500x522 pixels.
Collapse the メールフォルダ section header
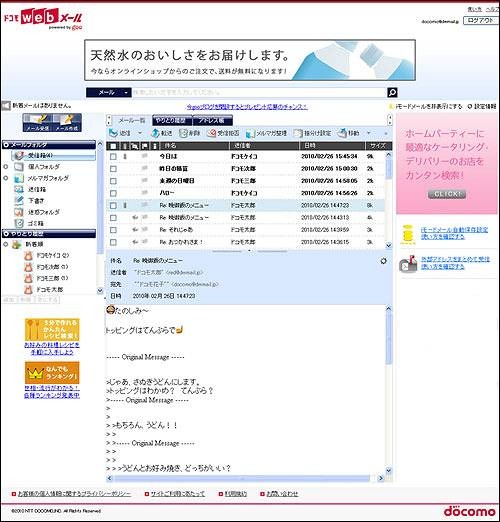49,145
